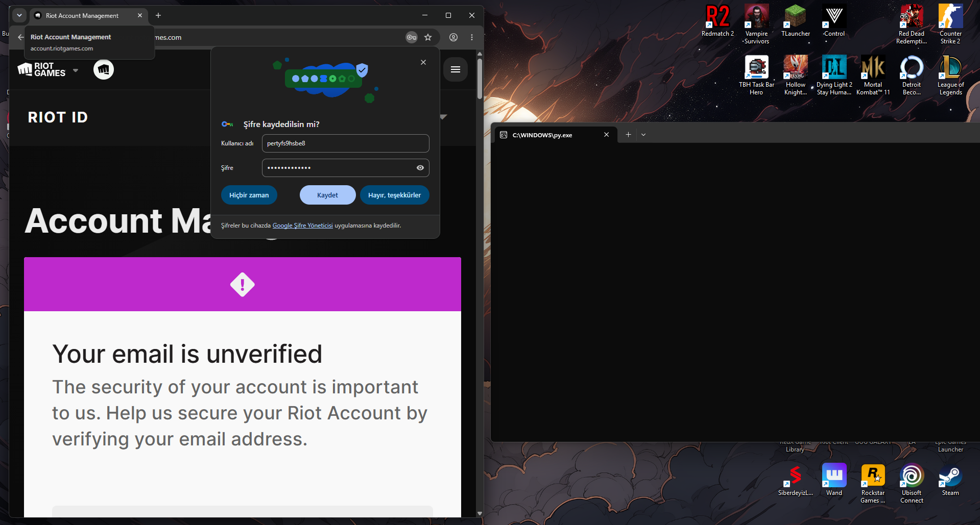Launch League of Legends desktop shortcut

tap(950, 76)
